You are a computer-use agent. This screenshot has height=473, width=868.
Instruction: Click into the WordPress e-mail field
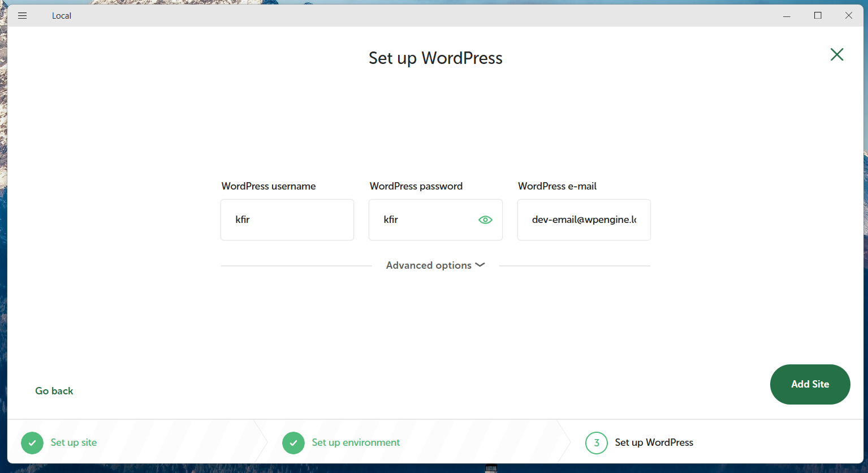click(x=584, y=220)
